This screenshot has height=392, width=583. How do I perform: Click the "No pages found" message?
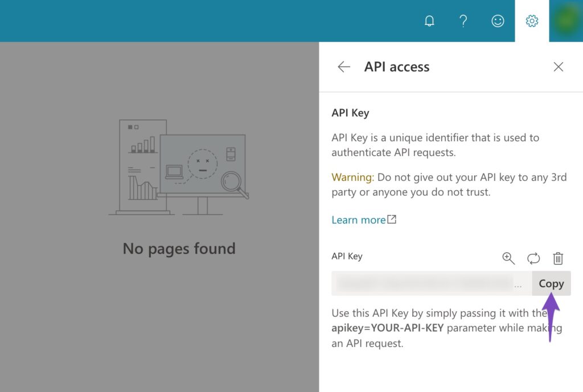click(x=179, y=249)
